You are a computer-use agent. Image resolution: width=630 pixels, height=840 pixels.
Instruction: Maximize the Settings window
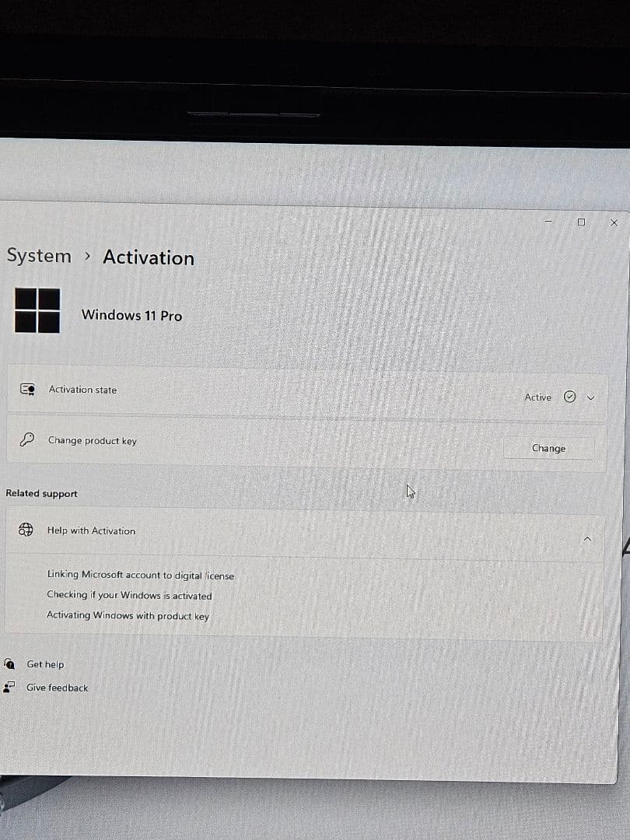(x=581, y=222)
